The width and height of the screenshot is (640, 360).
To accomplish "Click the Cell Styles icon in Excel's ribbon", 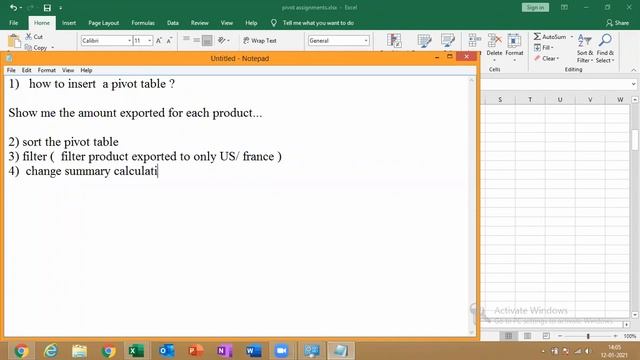I will [x=448, y=41].
